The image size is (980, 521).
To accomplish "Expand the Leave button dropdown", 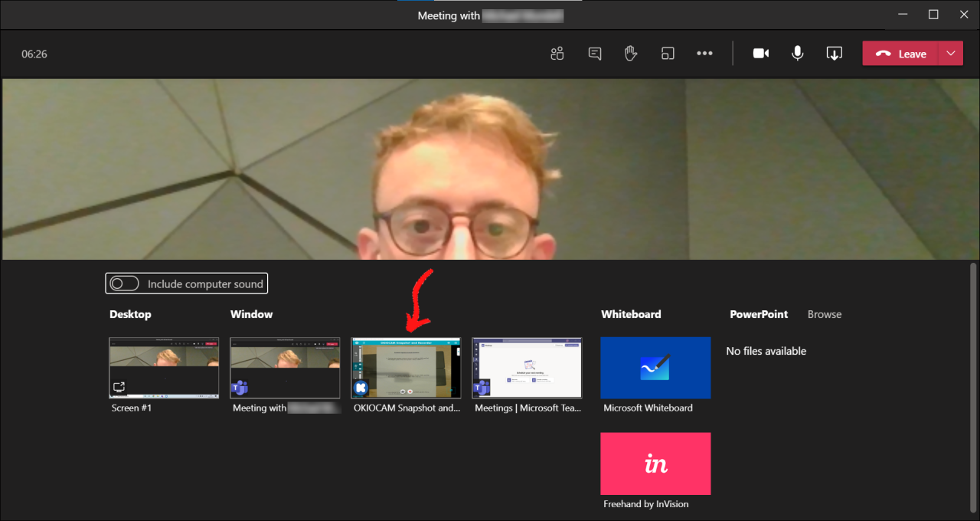I will coord(951,54).
